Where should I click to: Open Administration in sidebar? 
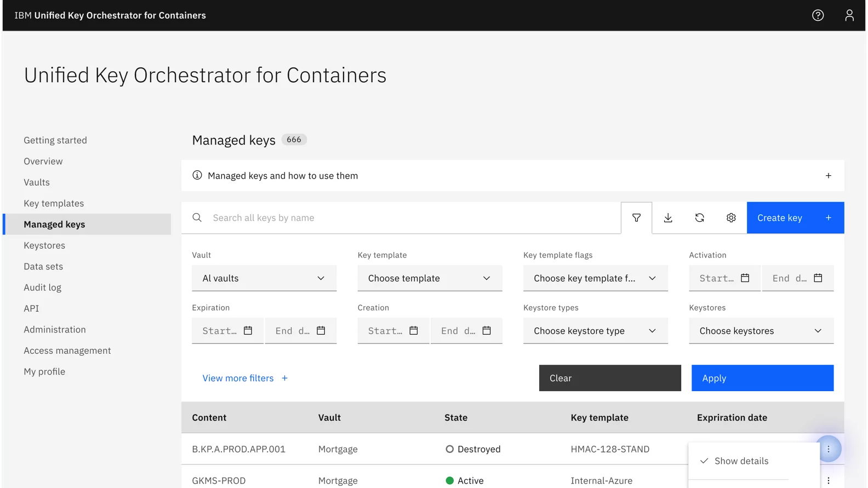click(55, 329)
